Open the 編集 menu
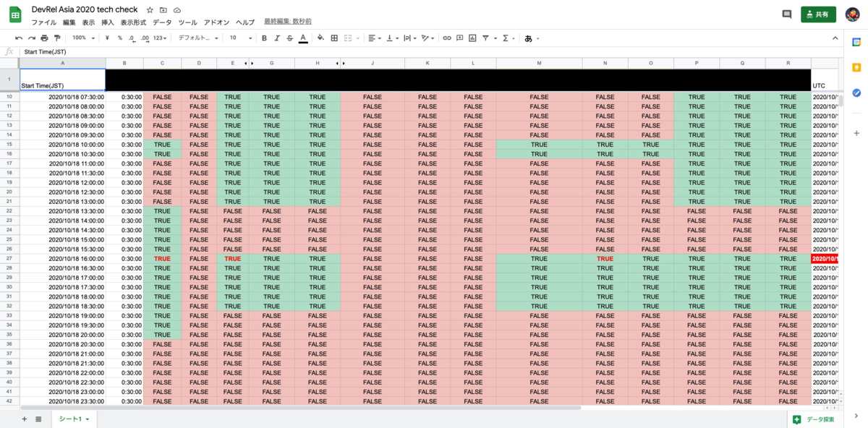868x428 pixels. point(69,22)
